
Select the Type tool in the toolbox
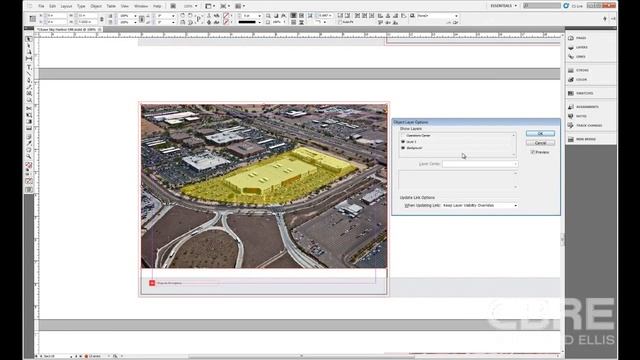[x=29, y=67]
